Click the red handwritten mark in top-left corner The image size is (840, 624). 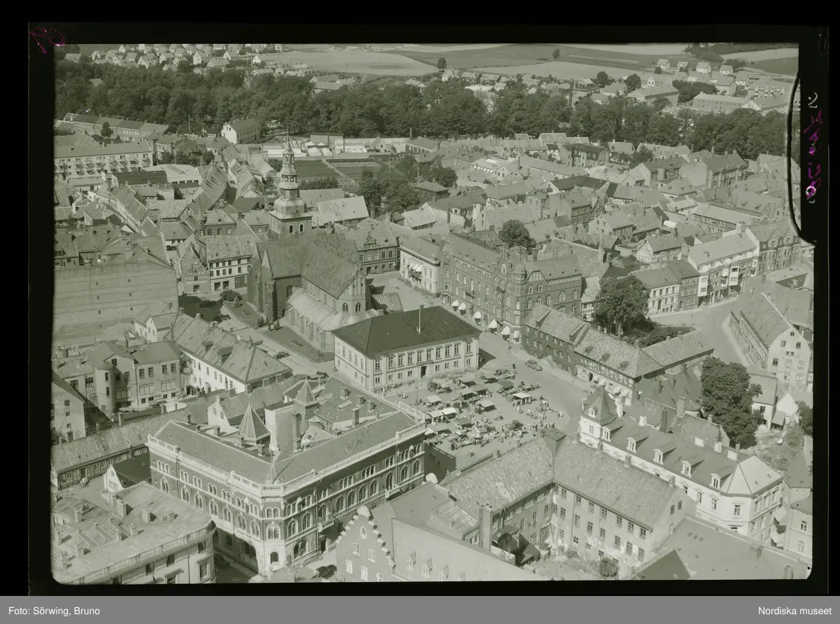coord(46,39)
